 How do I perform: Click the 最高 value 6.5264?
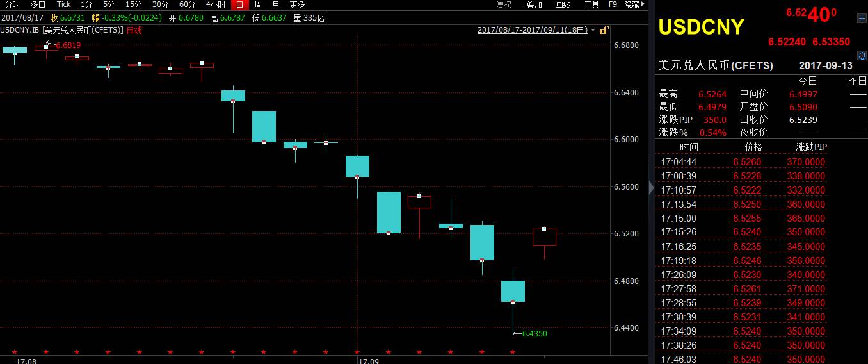click(x=712, y=94)
